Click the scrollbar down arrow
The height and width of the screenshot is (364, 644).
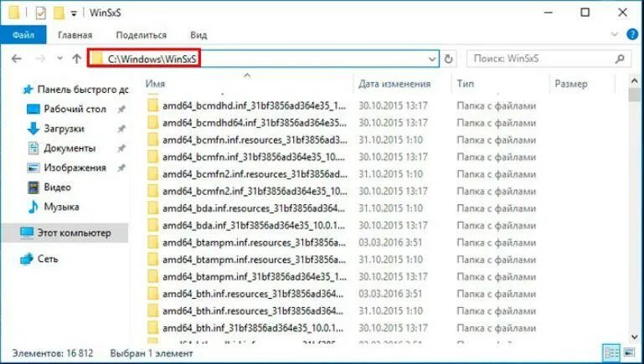coord(634,337)
